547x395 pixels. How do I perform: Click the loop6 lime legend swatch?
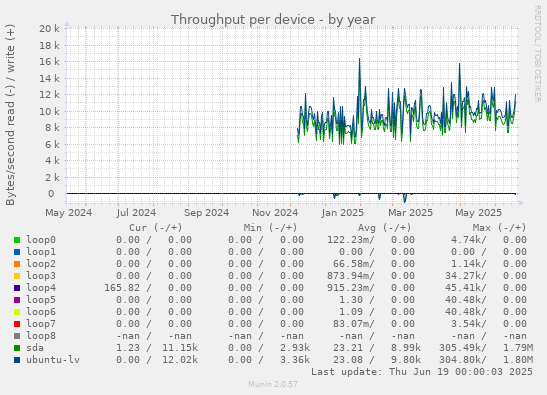tap(17, 312)
